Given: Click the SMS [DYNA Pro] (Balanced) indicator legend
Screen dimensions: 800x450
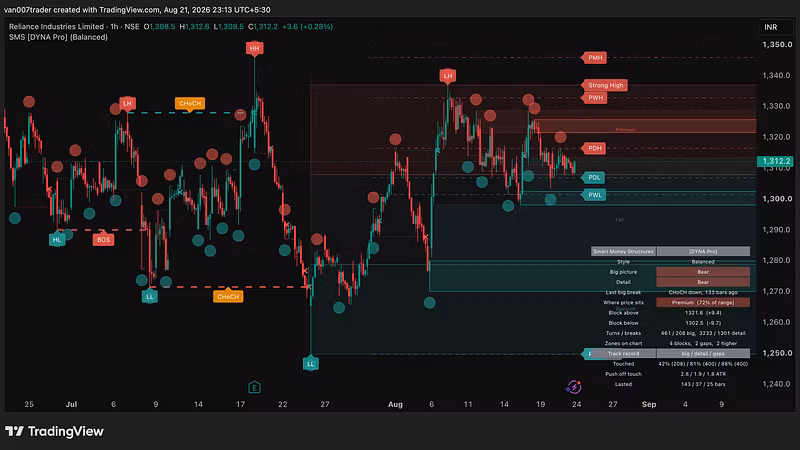Looking at the screenshot, I should (58, 37).
